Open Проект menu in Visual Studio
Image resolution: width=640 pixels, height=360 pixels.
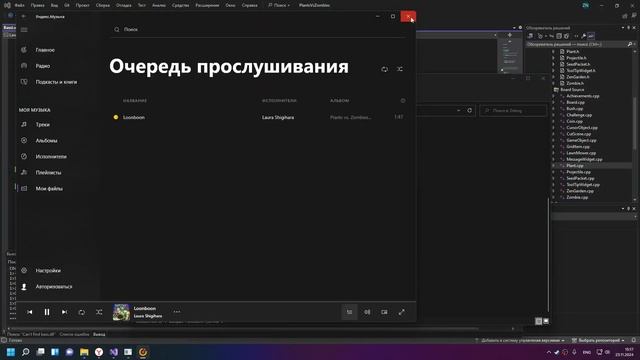[x=82, y=5]
